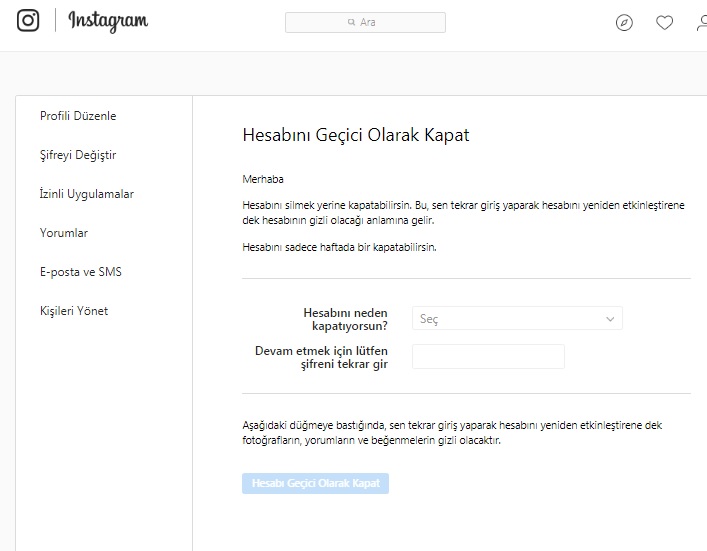This screenshot has height=551, width=707.
Task: Expand the Seç reason dropdown
Action: pyautogui.click(x=517, y=318)
